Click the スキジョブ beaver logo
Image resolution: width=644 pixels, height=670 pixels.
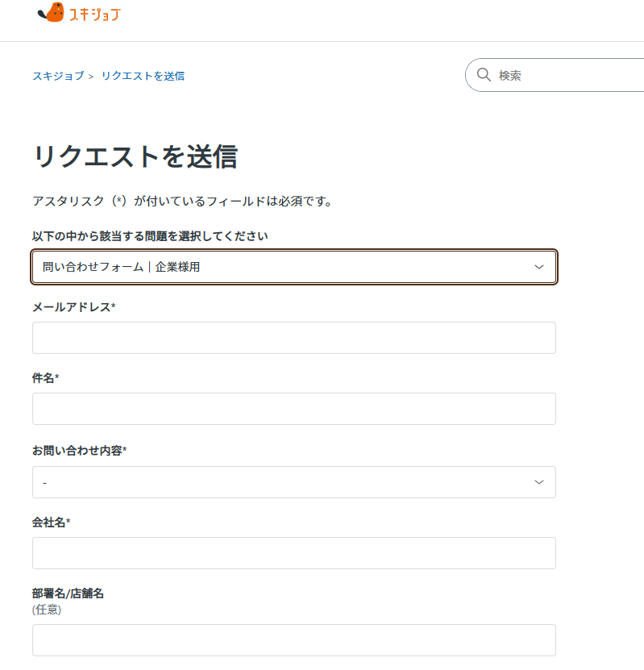click(80, 13)
